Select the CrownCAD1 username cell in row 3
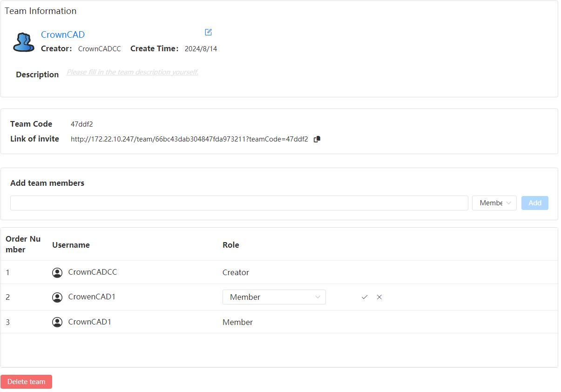Screen dimensions: 561x392 pyautogui.click(x=90, y=322)
